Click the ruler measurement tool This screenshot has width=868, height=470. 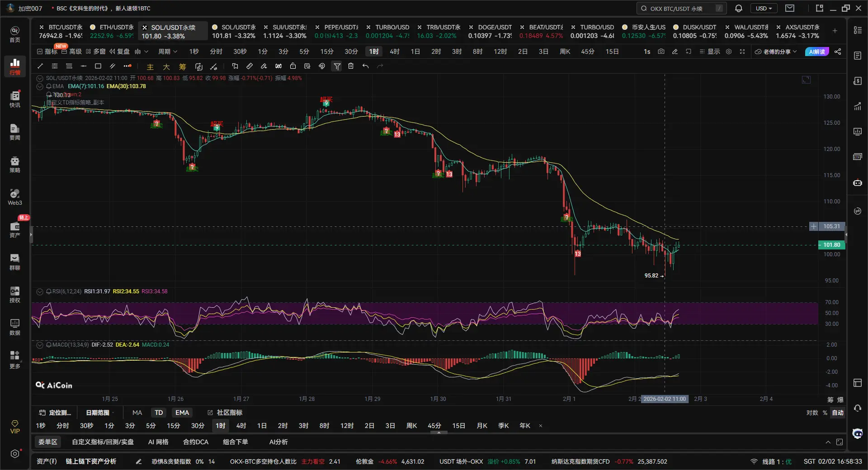(x=249, y=66)
